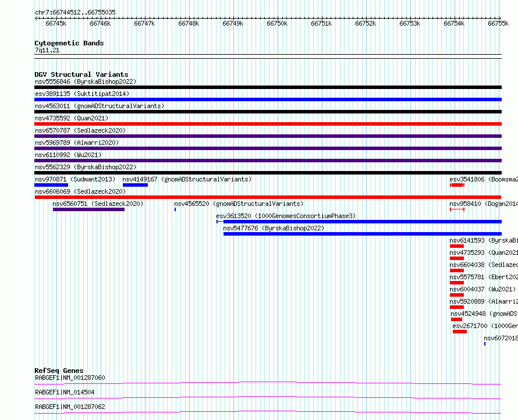518x420 pixels.
Task: Select the 7q11.21 band label
Action: pos(47,50)
